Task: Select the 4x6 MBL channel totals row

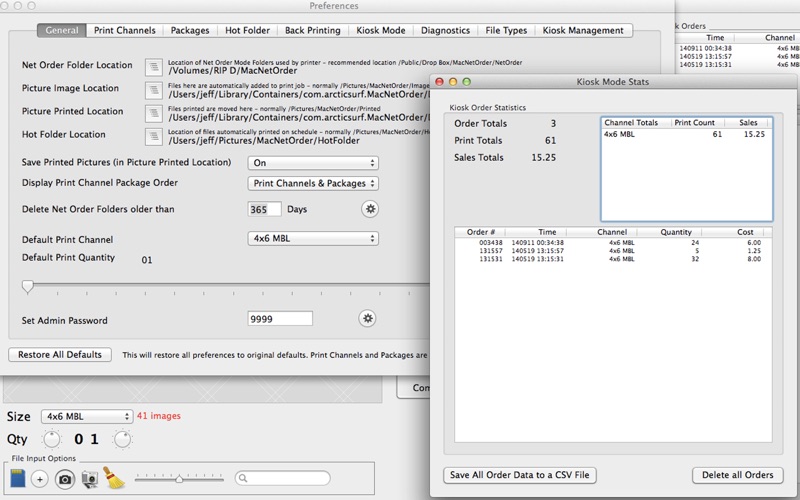Action: click(x=687, y=134)
